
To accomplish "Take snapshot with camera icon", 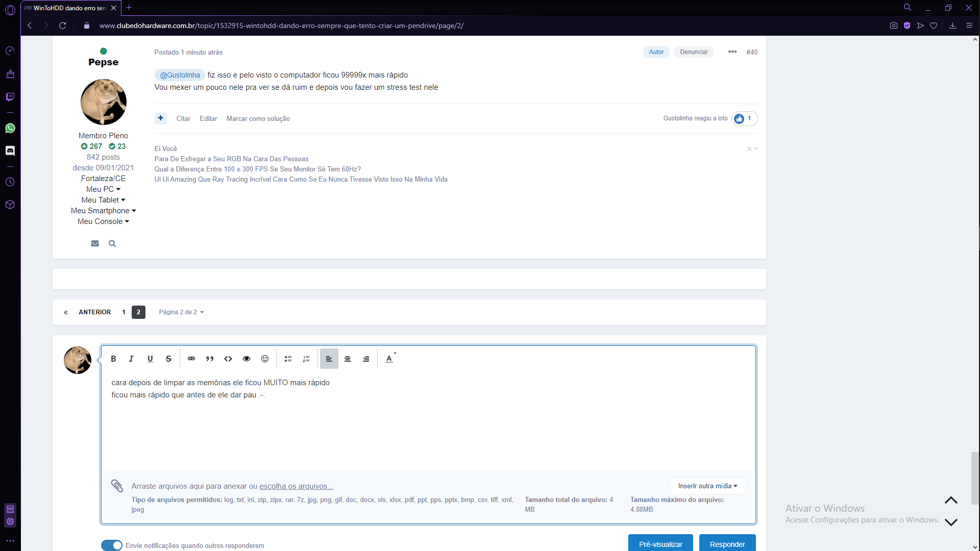I will [x=894, y=26].
